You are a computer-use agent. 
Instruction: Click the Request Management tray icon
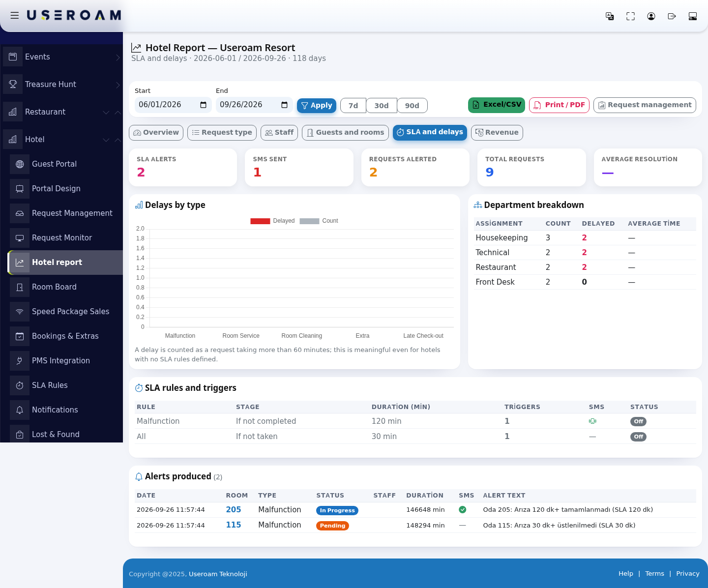(20, 213)
